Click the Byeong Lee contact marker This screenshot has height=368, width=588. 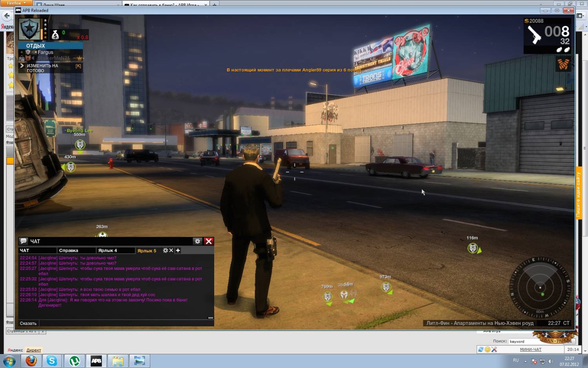80,145
